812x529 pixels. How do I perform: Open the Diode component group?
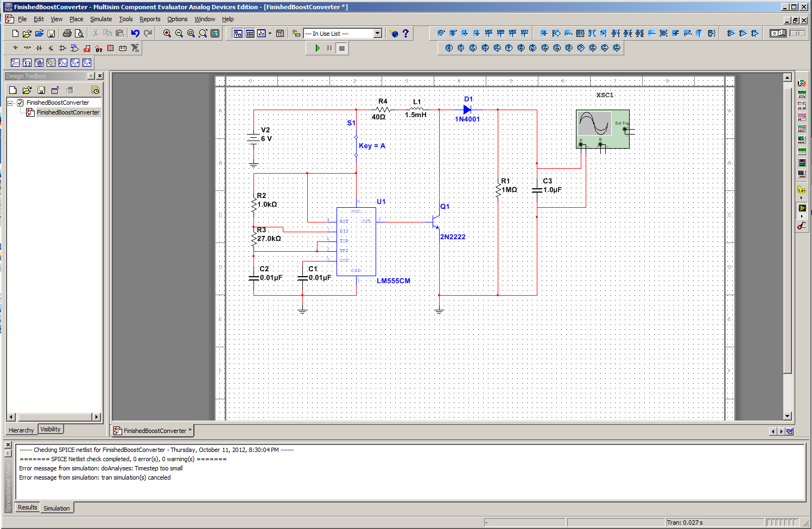click(x=39, y=48)
